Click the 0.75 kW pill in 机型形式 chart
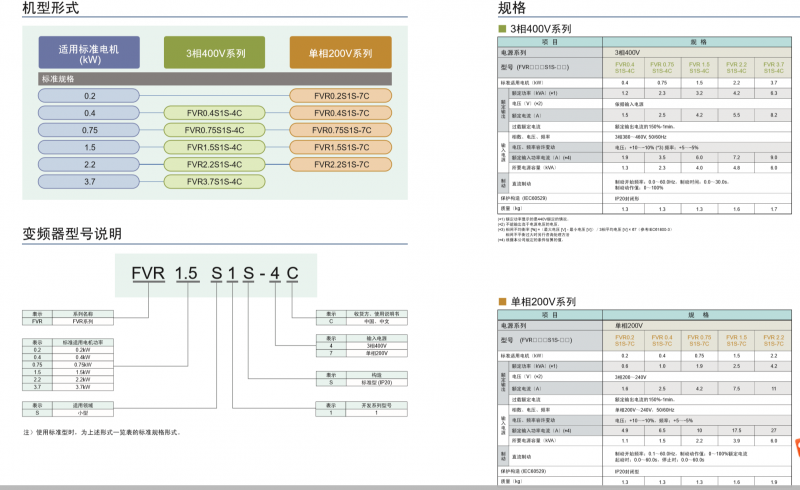This screenshot has width=800, height=490. pyautogui.click(x=89, y=130)
